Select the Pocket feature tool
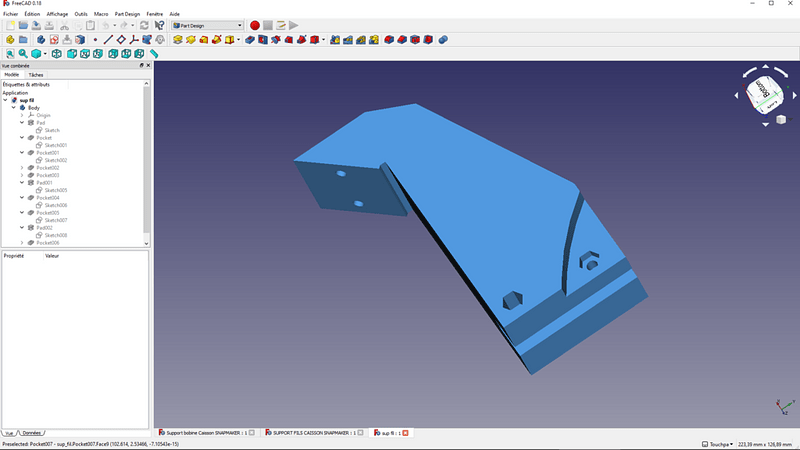Viewport: 800px width, 450px height. 249,40
